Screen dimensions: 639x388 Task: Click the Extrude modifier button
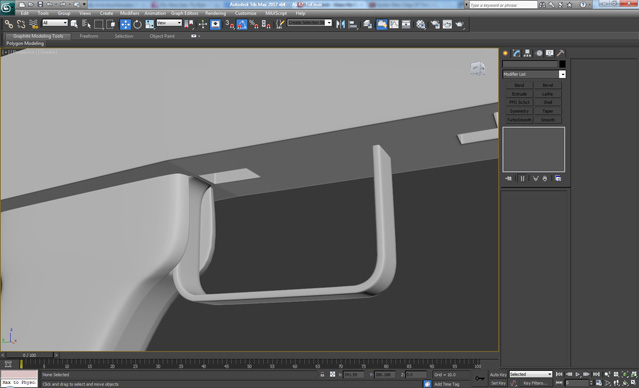tap(519, 94)
